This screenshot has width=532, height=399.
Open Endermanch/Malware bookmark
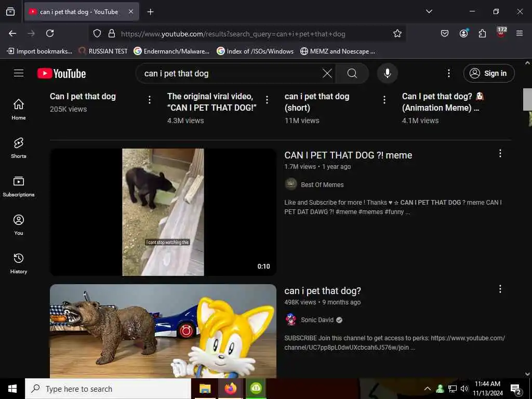pyautogui.click(x=171, y=51)
